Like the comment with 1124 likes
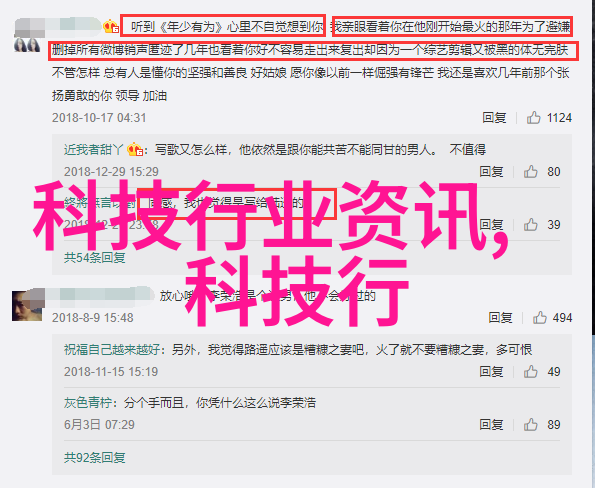595x488 pixels. pos(533,118)
